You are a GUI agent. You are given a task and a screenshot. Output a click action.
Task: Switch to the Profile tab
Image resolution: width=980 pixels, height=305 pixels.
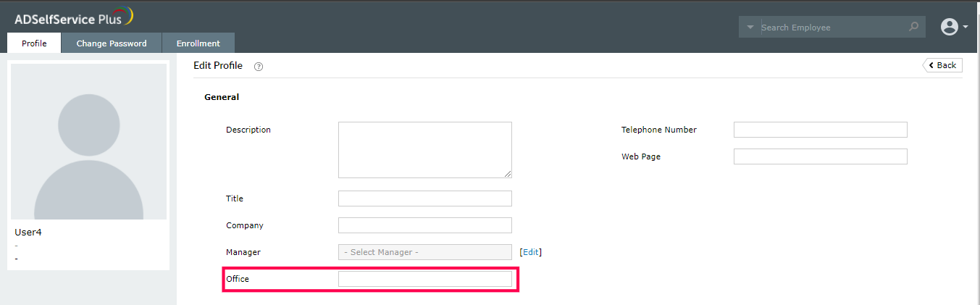[x=34, y=43]
